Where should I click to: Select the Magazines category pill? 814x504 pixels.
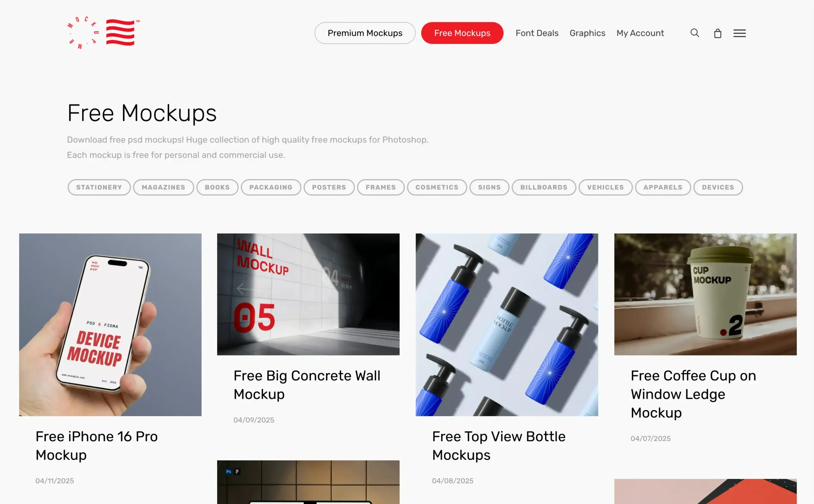click(163, 187)
